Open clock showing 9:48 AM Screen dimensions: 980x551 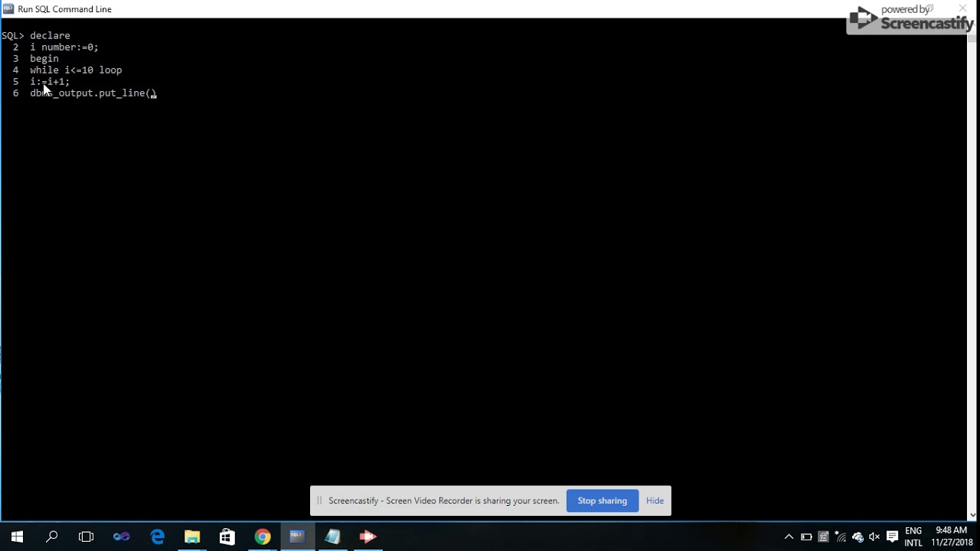pos(952,536)
